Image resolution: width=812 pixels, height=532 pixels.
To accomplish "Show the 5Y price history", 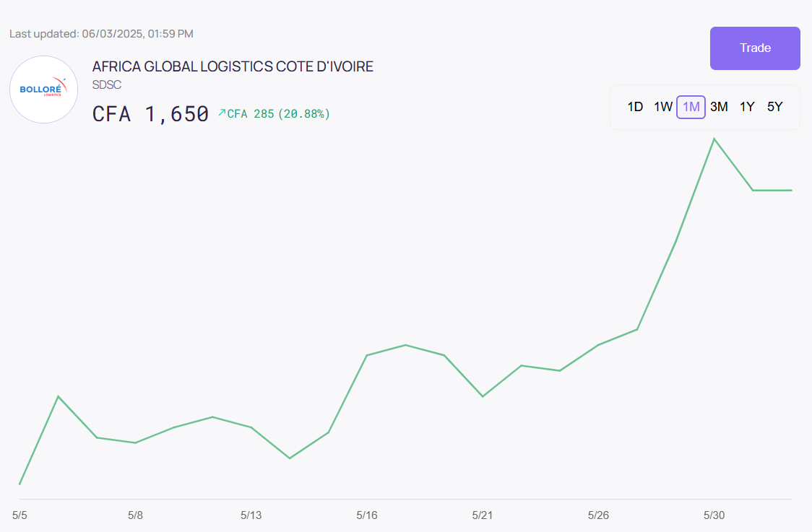I will click(x=774, y=107).
